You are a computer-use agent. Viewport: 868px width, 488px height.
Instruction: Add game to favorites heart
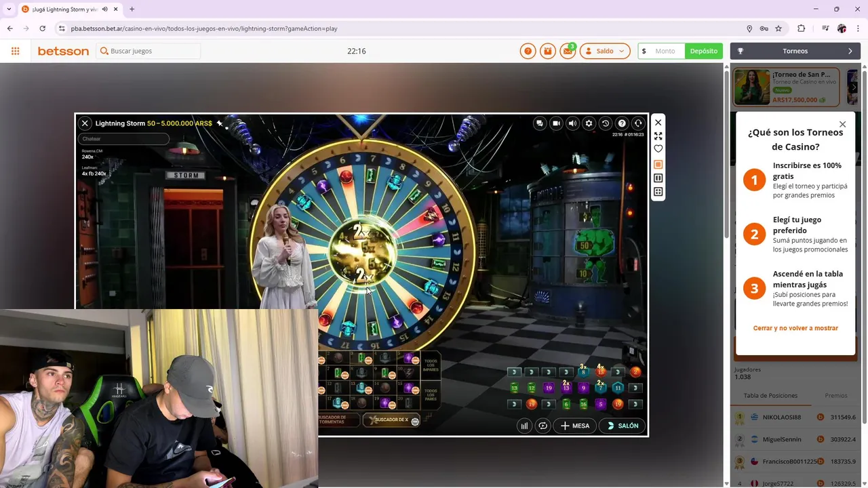point(658,149)
